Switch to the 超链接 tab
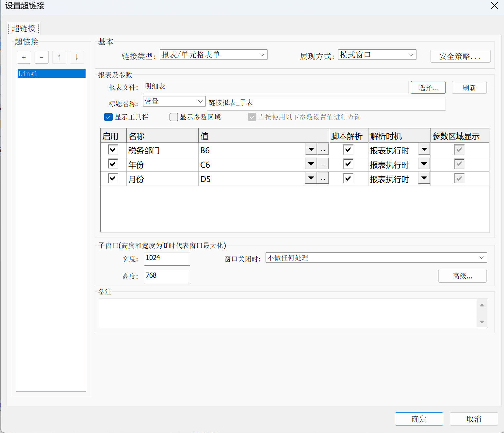Image resolution: width=504 pixels, height=433 pixels. 24,28
